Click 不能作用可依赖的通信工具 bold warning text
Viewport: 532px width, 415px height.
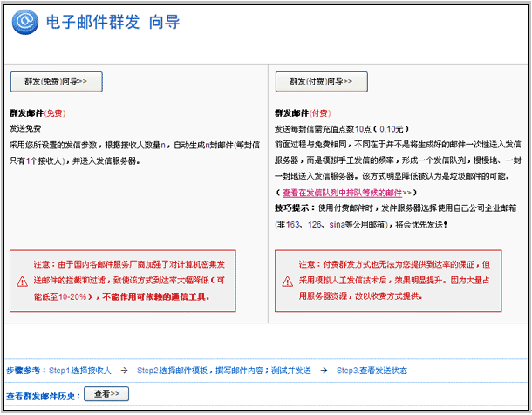155,297
